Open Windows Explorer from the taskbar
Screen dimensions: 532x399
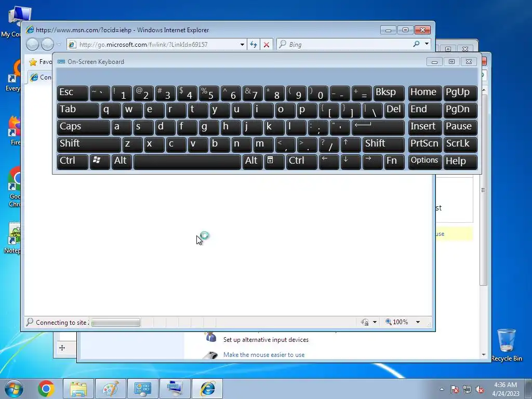pyautogui.click(x=78, y=389)
